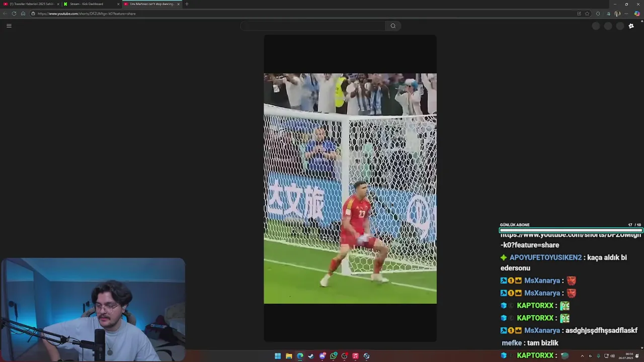Click the shared YouTube shorts link in chat

tap(571, 240)
